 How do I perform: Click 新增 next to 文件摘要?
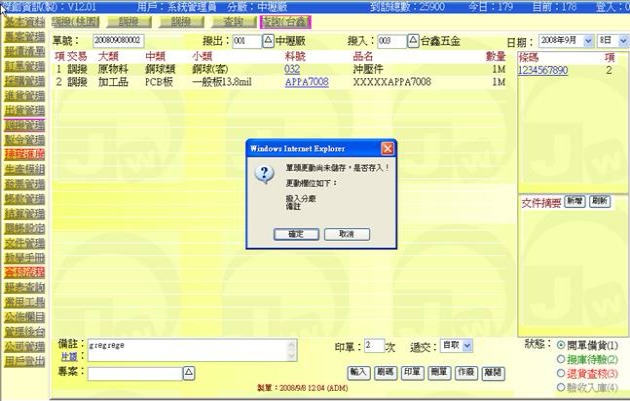pos(575,201)
